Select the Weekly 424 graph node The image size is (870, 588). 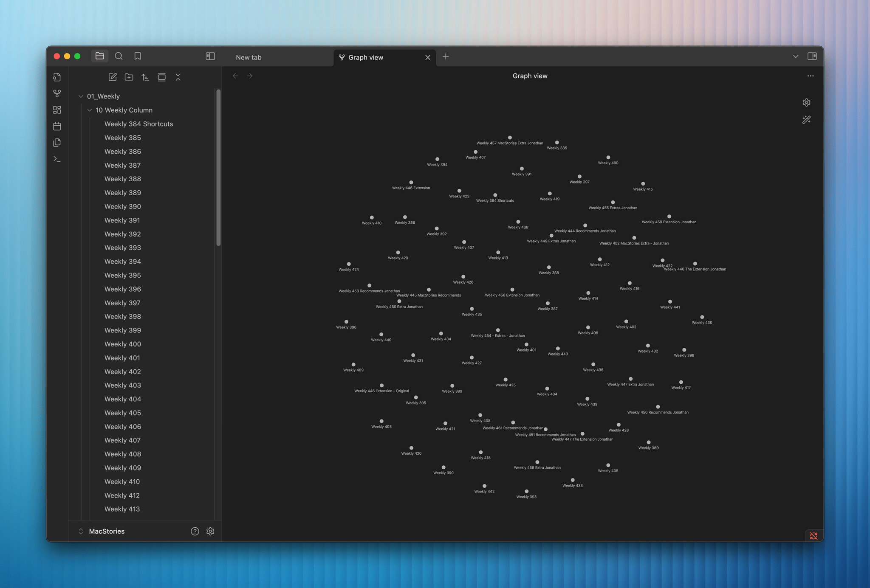349,264
